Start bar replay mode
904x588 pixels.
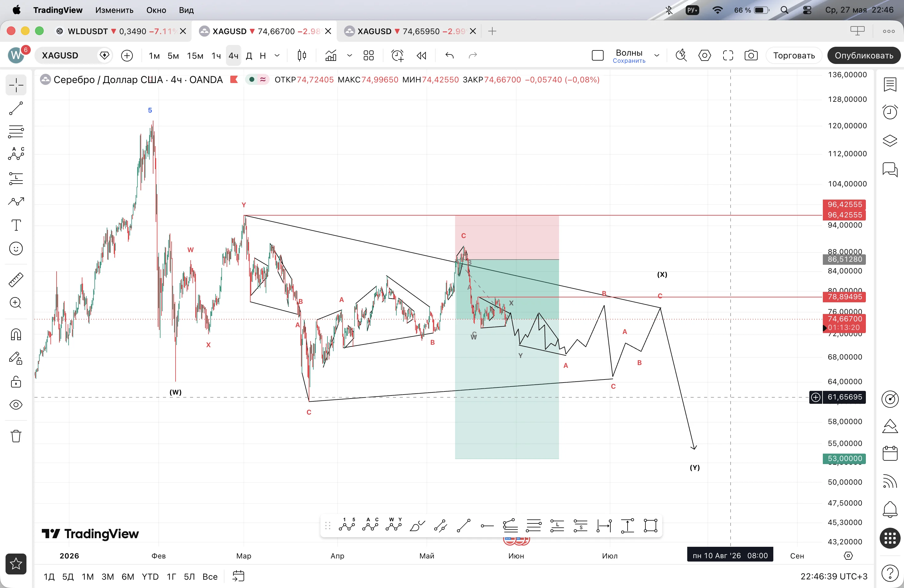[421, 55]
